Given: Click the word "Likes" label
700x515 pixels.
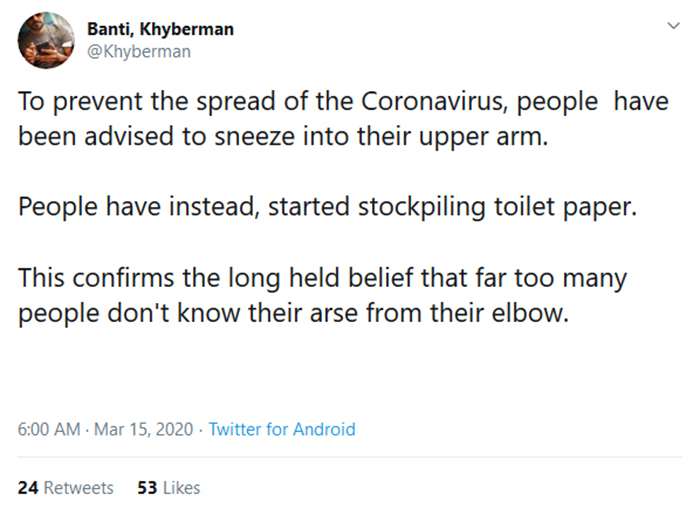Looking at the screenshot, I should point(181,488).
